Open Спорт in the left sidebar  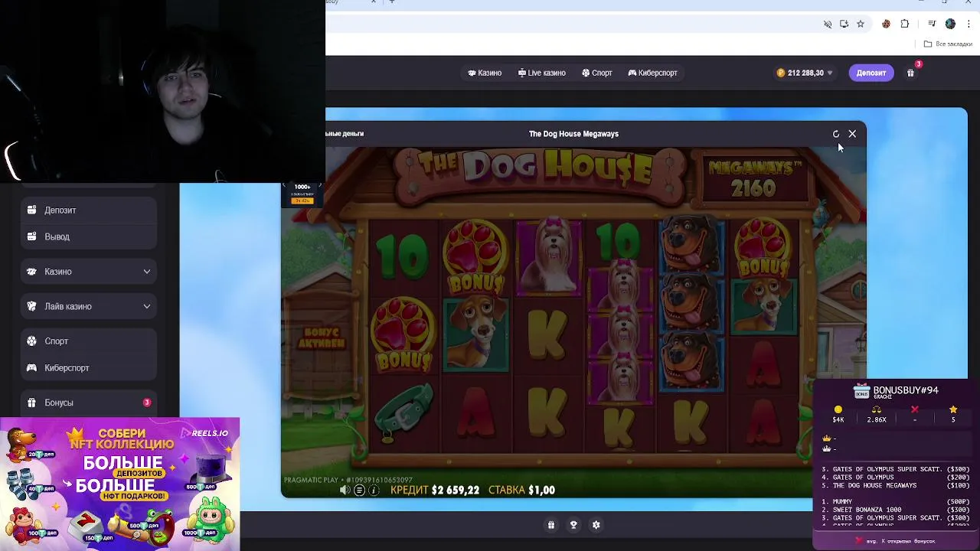click(x=89, y=341)
